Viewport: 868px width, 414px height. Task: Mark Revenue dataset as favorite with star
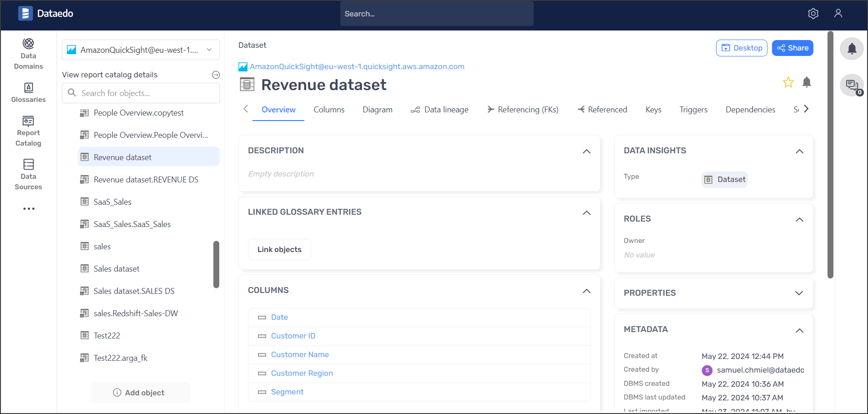(788, 82)
